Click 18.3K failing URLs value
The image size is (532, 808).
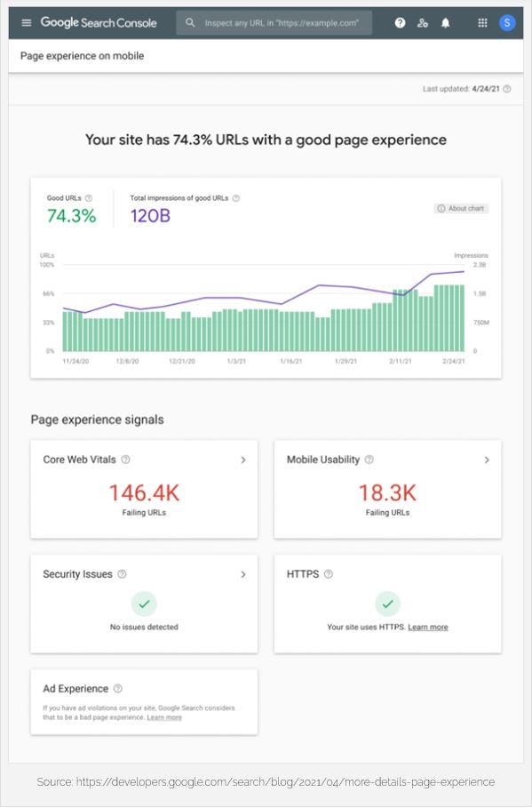point(387,493)
